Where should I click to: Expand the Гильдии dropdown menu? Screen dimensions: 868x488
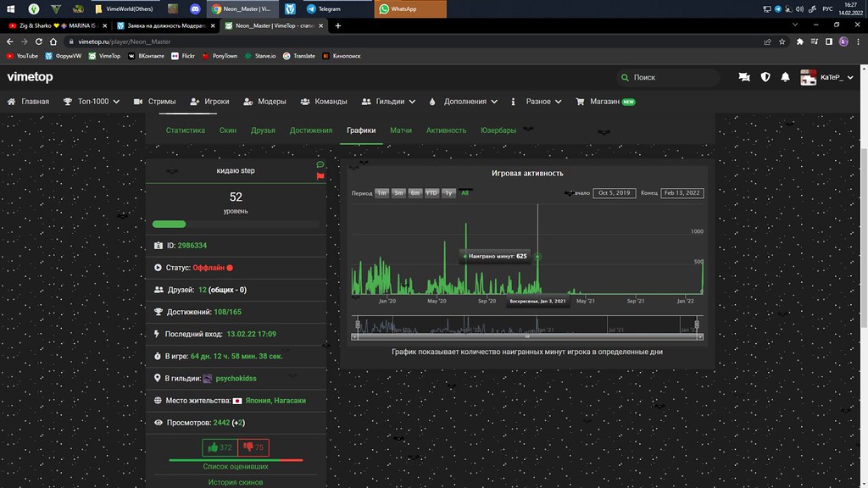(388, 102)
